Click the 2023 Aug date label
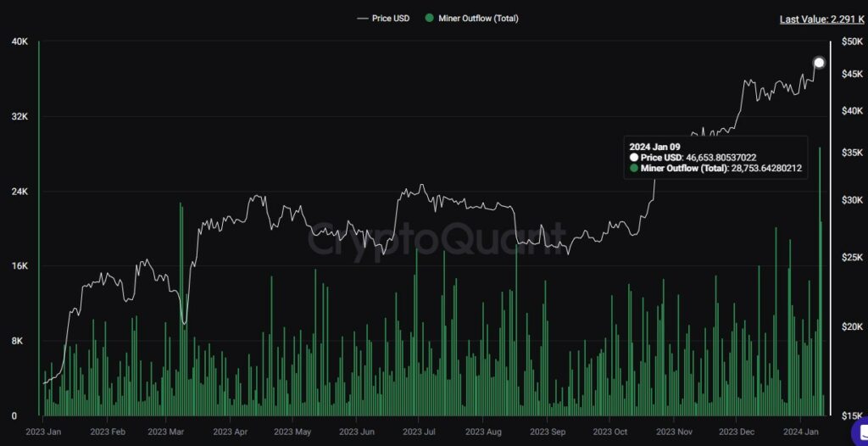The image size is (868, 446). 482,432
